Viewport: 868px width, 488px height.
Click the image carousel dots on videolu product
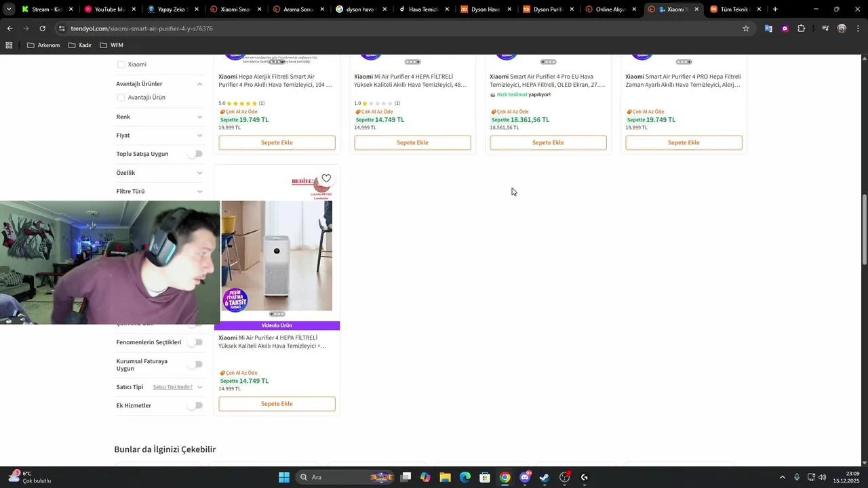pos(277,314)
